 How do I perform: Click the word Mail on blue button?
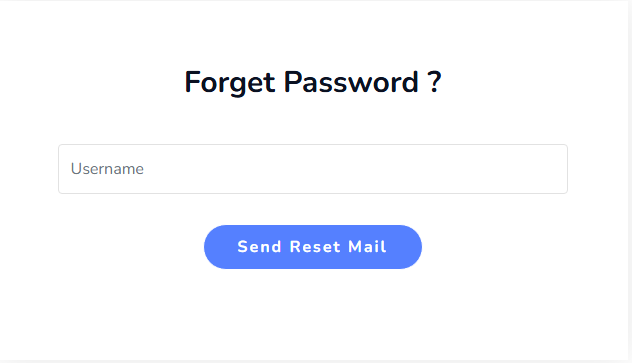367,247
